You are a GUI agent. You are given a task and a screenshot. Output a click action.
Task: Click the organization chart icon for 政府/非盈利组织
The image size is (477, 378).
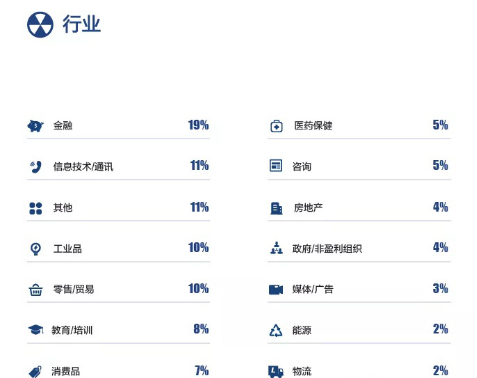276,248
